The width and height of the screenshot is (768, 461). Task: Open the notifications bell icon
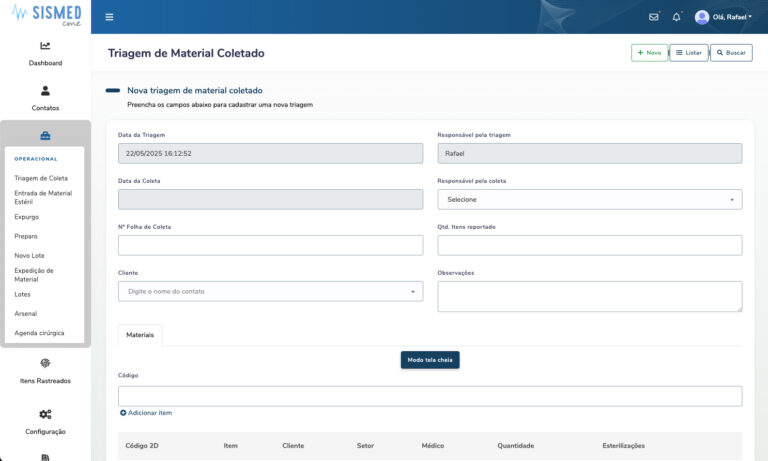tap(676, 17)
